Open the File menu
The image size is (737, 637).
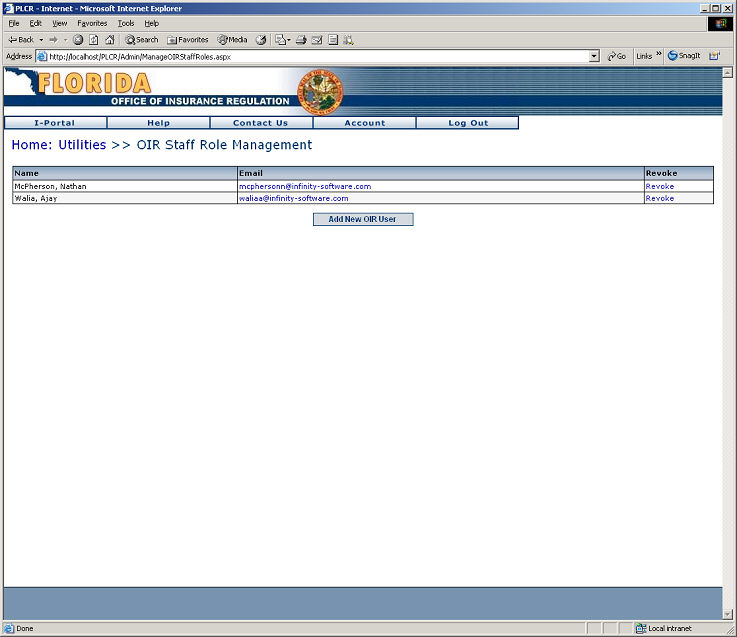click(x=14, y=23)
